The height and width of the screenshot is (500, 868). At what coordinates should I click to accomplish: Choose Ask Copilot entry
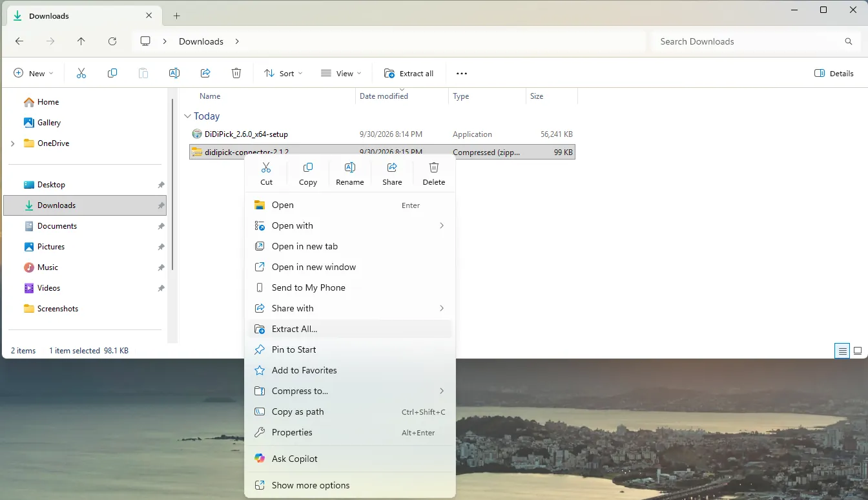pos(349,459)
